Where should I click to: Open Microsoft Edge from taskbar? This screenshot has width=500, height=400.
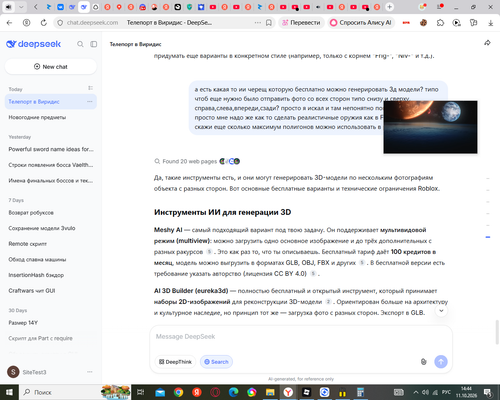click(x=233, y=392)
